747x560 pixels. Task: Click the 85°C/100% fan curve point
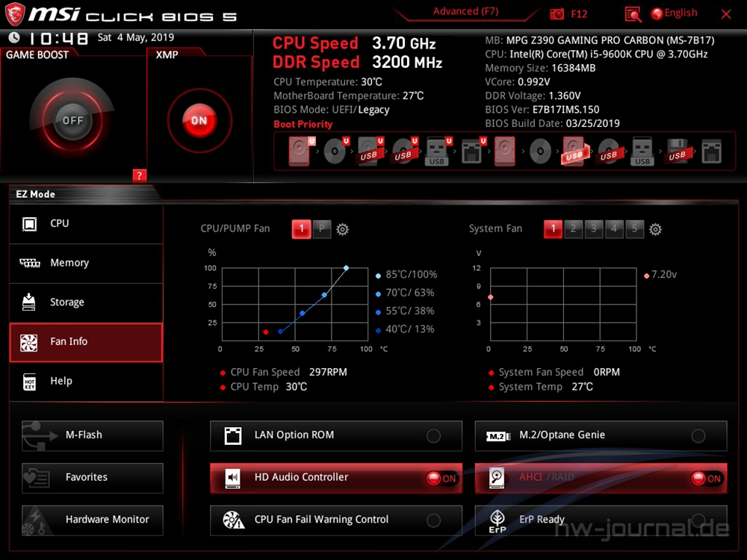(346, 268)
